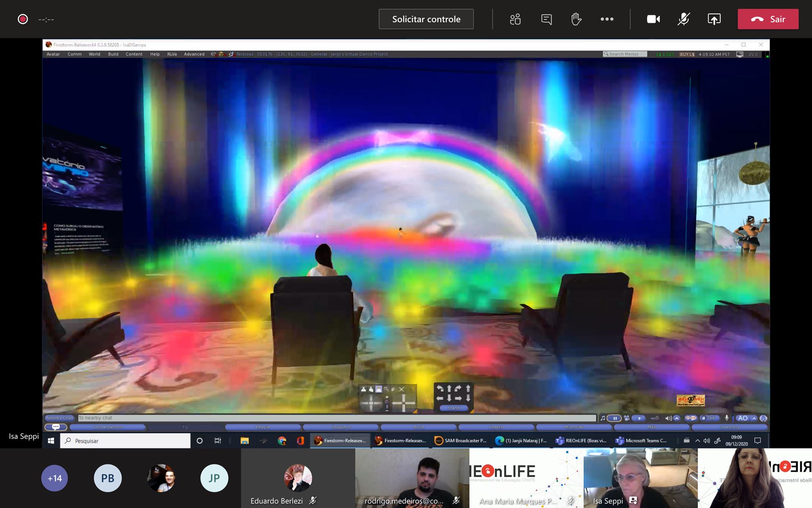The height and width of the screenshot is (508, 812).
Task: Open the Snapshot tool
Action: 341,427
